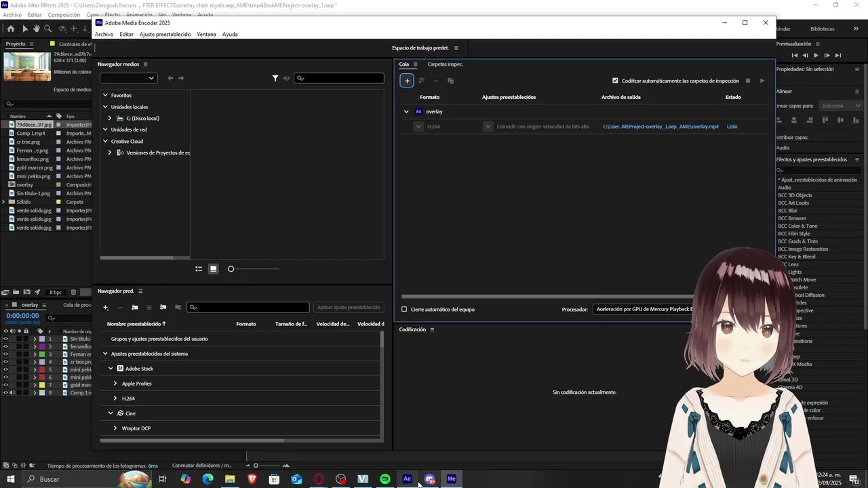The width and height of the screenshot is (868, 488).
Task: Uncheck Codificar automáticamente las carpetas de inspección
Action: tap(615, 81)
